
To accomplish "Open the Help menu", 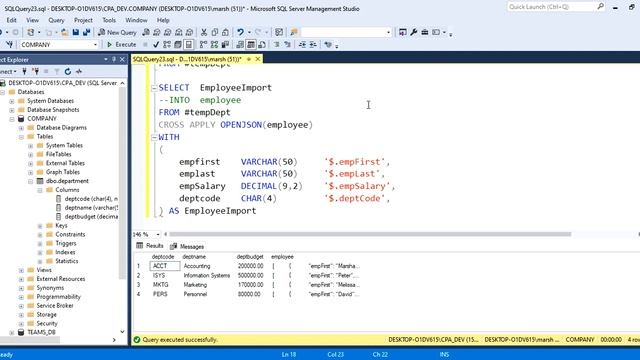I will (x=163, y=20).
